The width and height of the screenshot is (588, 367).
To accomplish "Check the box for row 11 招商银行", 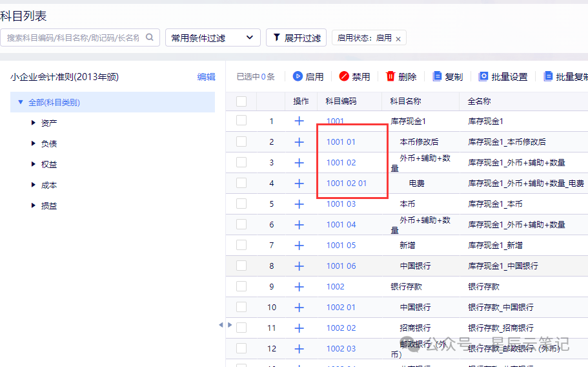I will click(241, 327).
